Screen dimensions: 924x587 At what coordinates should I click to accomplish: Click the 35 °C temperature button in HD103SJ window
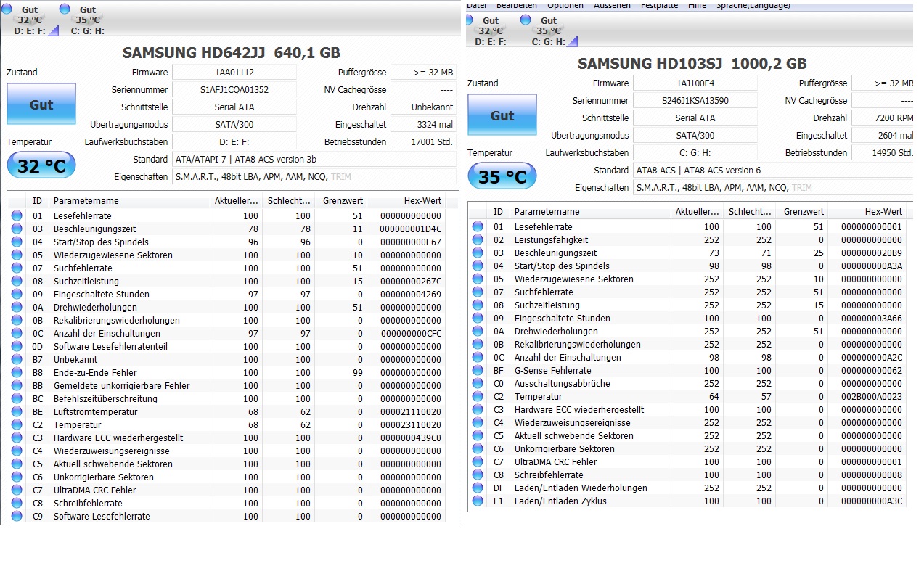click(502, 177)
